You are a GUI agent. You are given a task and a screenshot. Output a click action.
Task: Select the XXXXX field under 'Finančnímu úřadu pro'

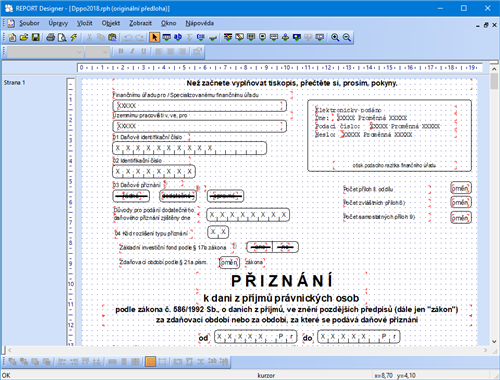(199, 106)
